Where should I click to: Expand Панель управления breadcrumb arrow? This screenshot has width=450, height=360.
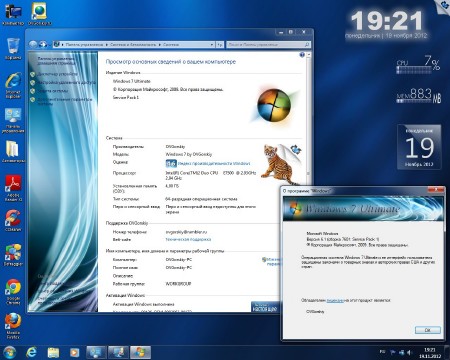click(x=106, y=44)
